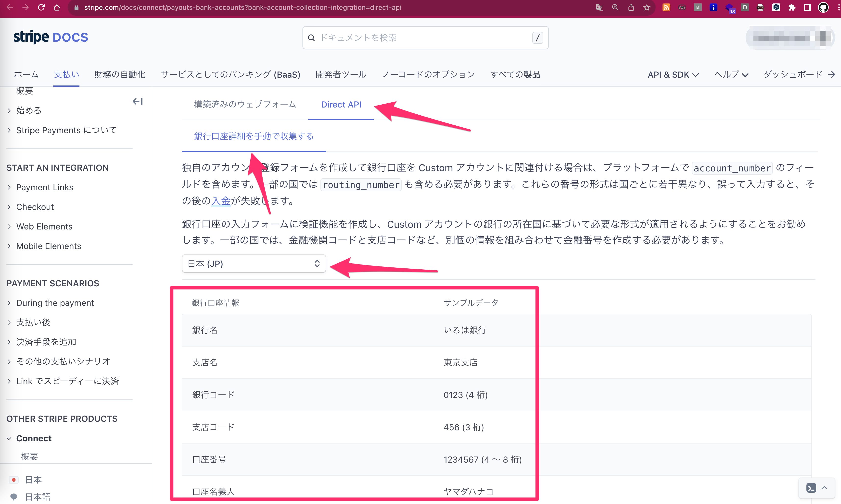Click the Stripe Docs logo
The height and width of the screenshot is (504, 841).
[50, 37]
